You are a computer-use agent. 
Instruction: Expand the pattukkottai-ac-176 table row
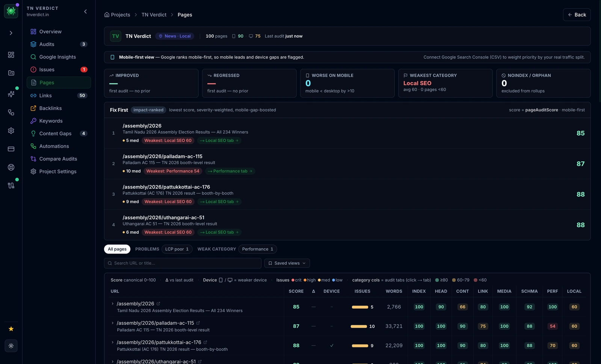click(x=113, y=342)
